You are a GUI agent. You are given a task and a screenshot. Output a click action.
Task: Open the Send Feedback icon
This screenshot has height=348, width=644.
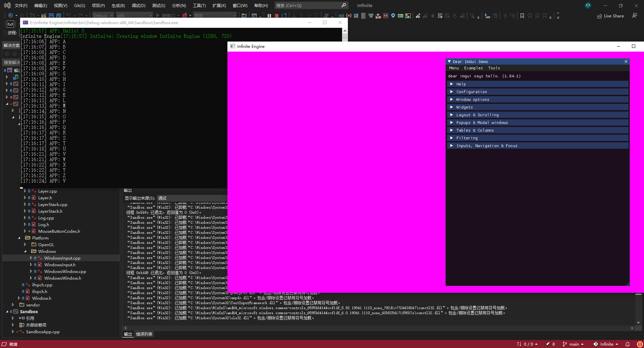pyautogui.click(x=635, y=16)
